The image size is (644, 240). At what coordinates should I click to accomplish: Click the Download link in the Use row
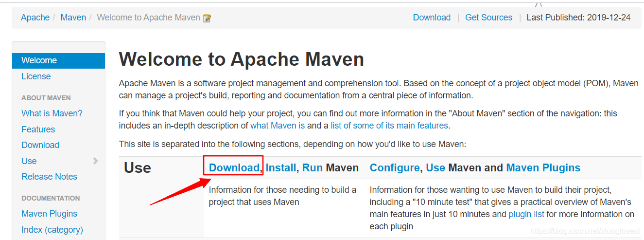(x=234, y=168)
